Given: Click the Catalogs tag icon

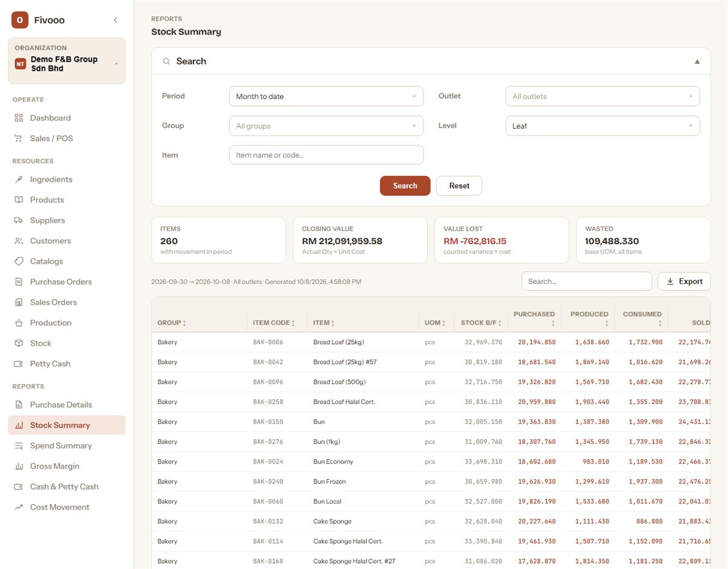Looking at the screenshot, I should tap(19, 261).
